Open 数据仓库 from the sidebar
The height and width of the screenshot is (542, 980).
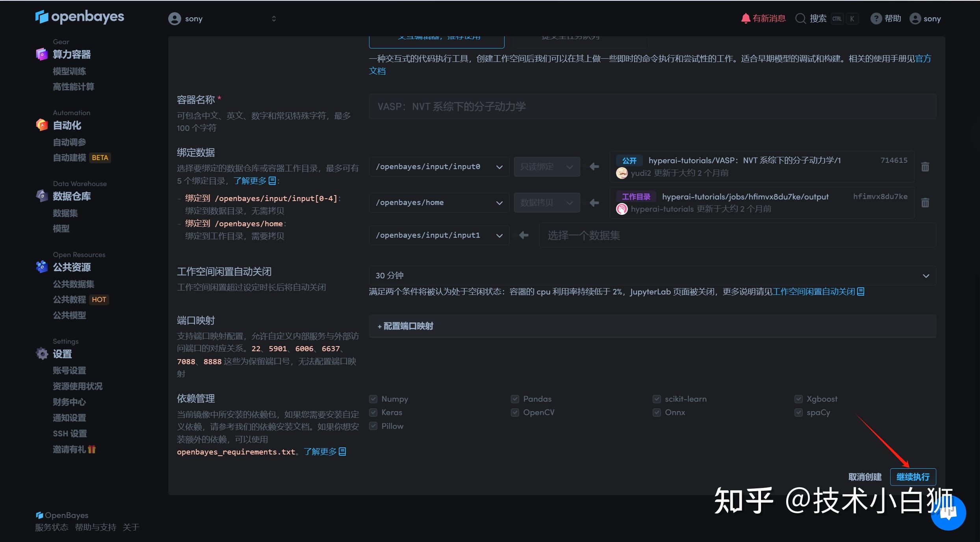[x=72, y=196]
